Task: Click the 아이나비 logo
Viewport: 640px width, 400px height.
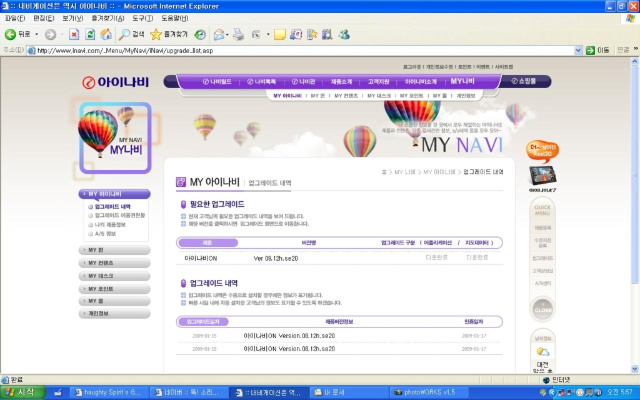Action: 116,82
